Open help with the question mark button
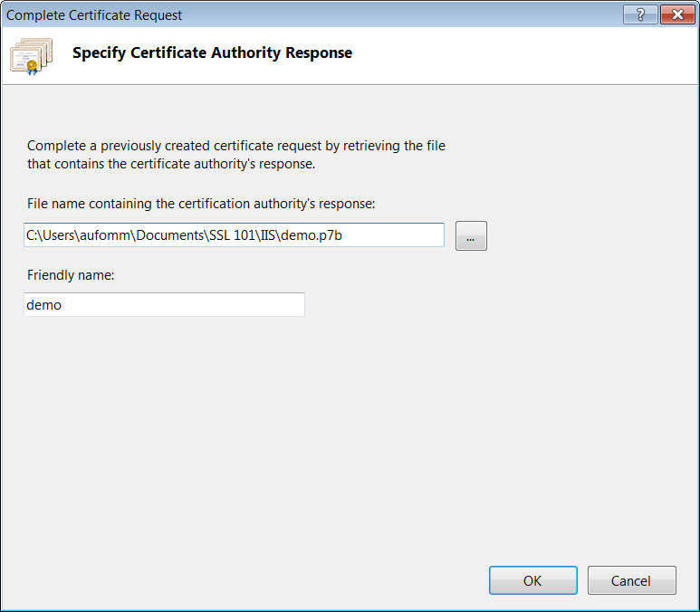The image size is (700, 612). click(x=640, y=14)
